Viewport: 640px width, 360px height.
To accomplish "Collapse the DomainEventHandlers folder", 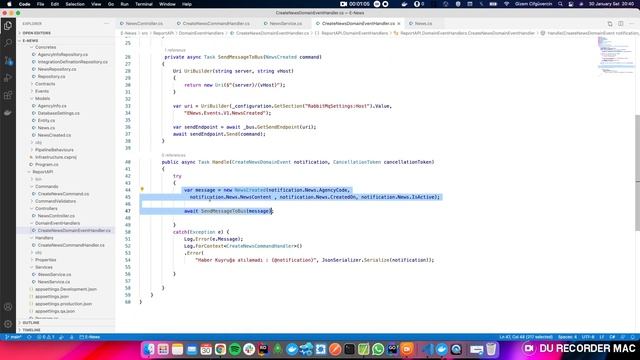I will point(57,223).
